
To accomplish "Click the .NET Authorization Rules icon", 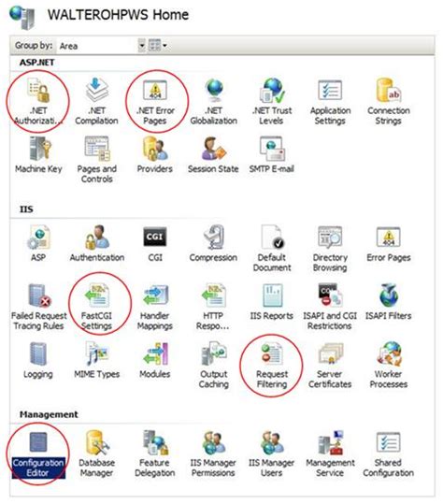I will (x=38, y=102).
